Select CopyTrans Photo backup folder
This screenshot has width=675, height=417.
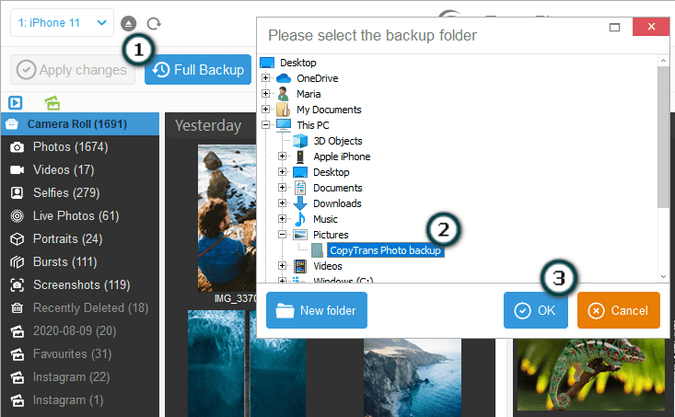[x=385, y=250]
